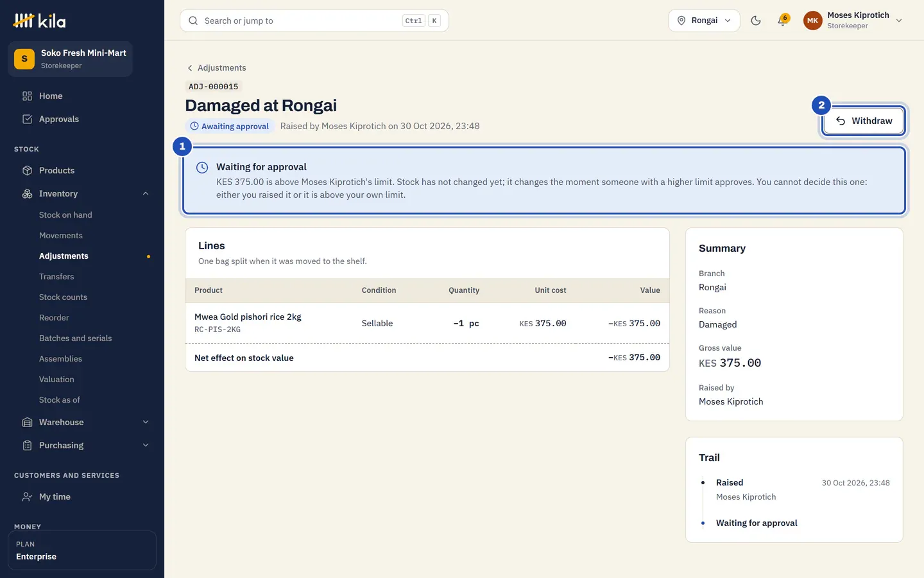
Task: Open the notifications bell
Action: (x=782, y=21)
